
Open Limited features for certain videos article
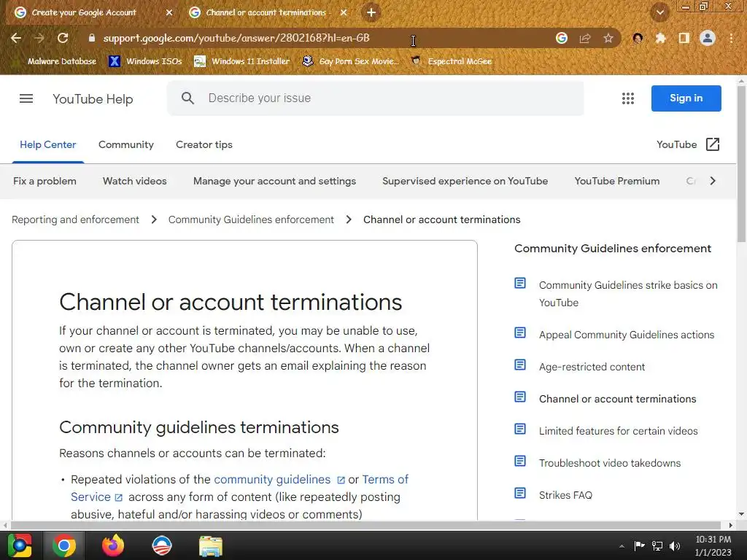click(x=619, y=431)
